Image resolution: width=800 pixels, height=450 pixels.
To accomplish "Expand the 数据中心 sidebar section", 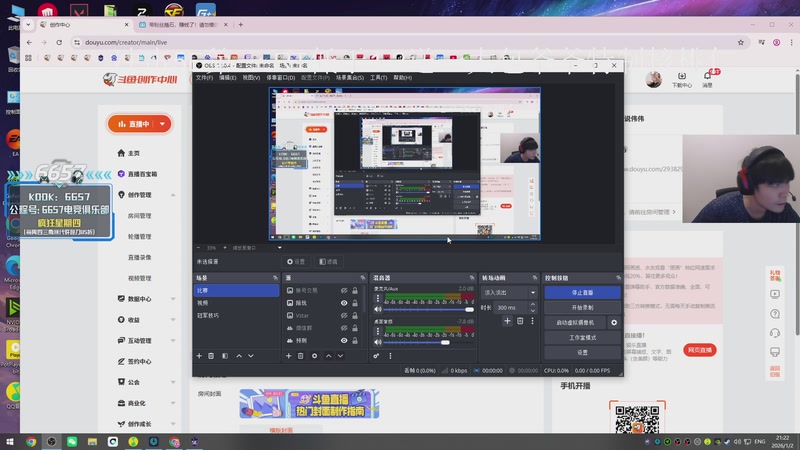I will tap(173, 299).
